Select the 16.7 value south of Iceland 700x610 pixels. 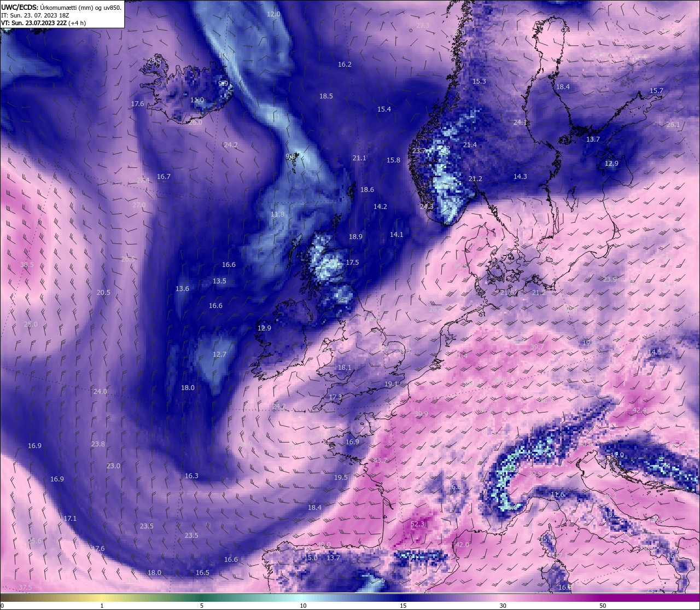(164, 176)
